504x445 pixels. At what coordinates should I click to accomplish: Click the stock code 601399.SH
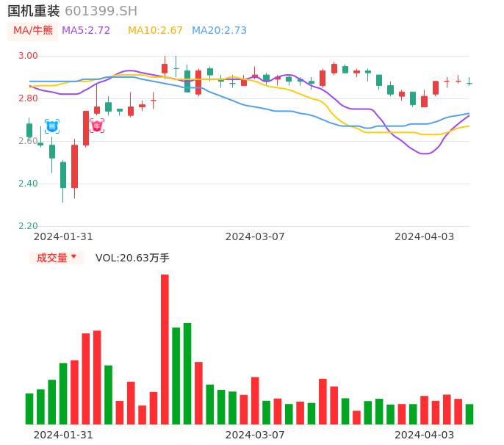(x=101, y=11)
